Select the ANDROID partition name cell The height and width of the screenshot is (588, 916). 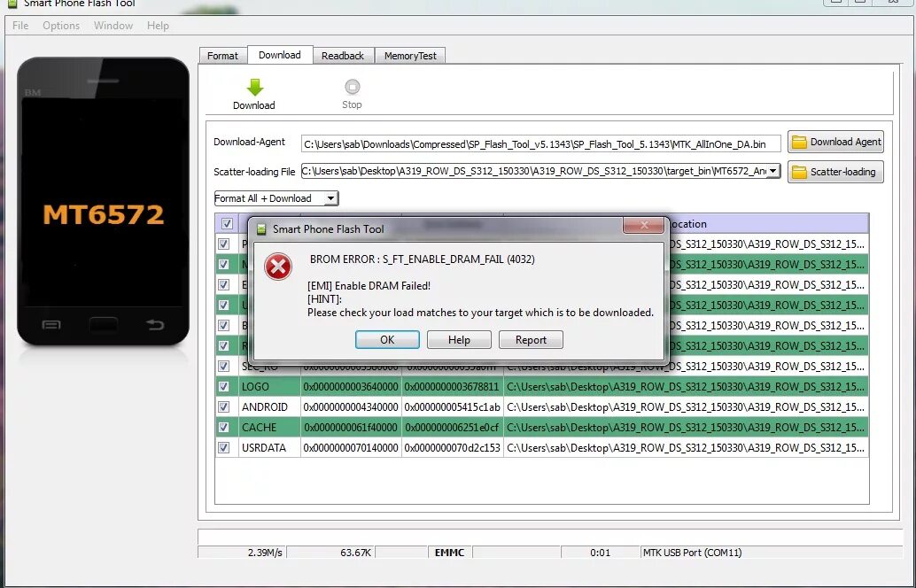[269, 407]
